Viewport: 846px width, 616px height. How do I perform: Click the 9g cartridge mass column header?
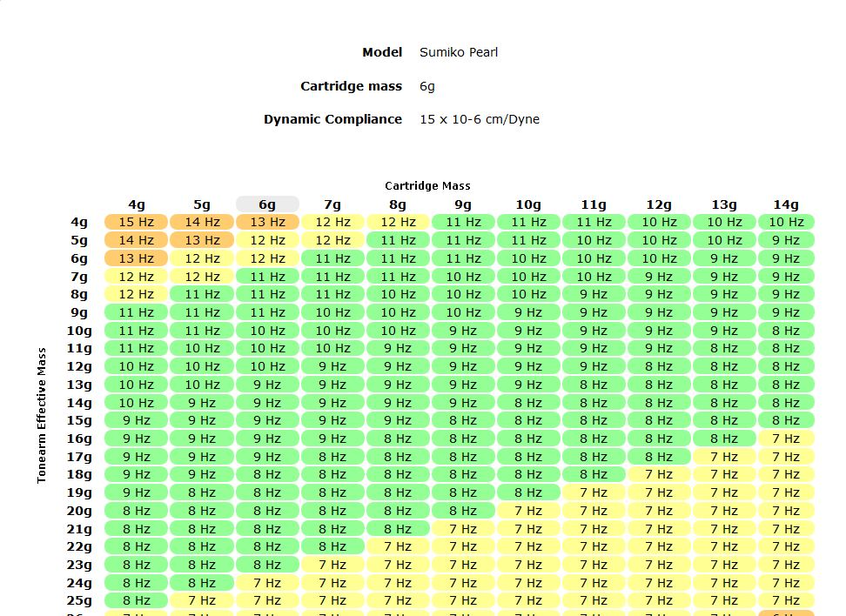click(463, 204)
